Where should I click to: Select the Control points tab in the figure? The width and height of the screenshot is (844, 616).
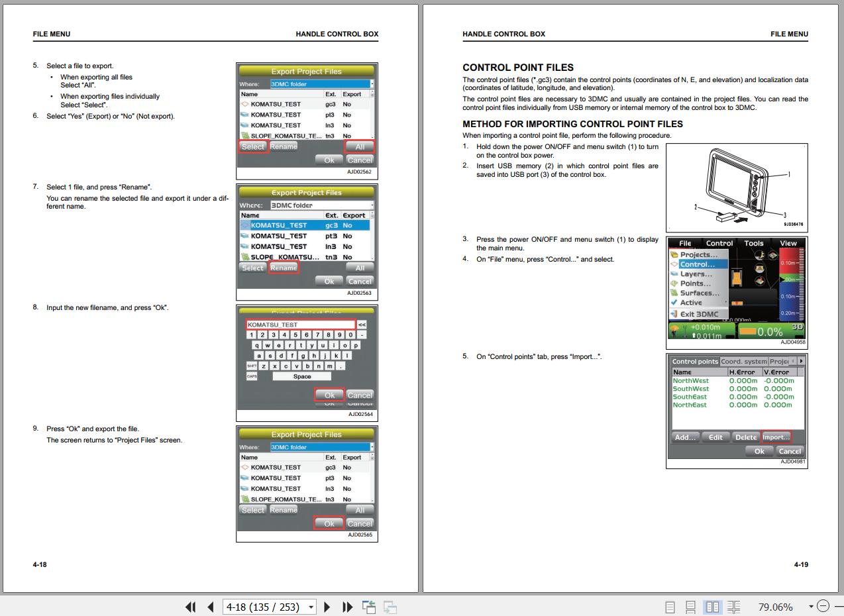tap(695, 361)
